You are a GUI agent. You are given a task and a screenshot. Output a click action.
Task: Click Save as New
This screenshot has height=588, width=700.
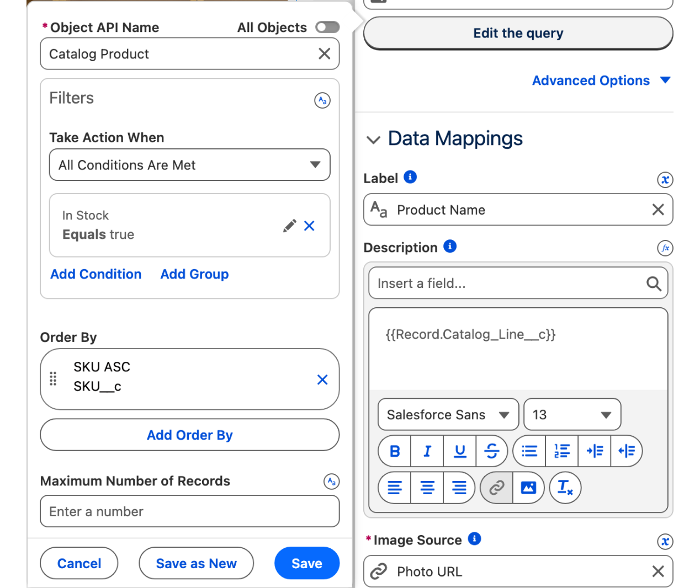(196, 563)
